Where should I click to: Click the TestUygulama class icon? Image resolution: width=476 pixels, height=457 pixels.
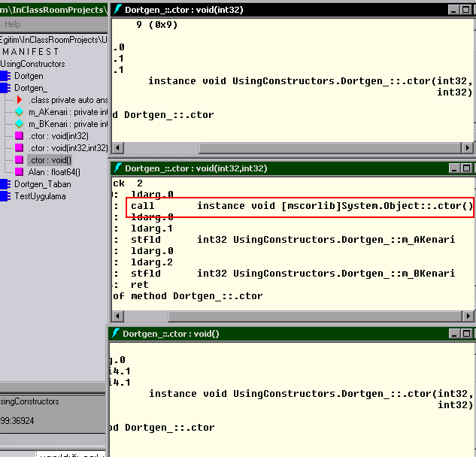click(6, 196)
